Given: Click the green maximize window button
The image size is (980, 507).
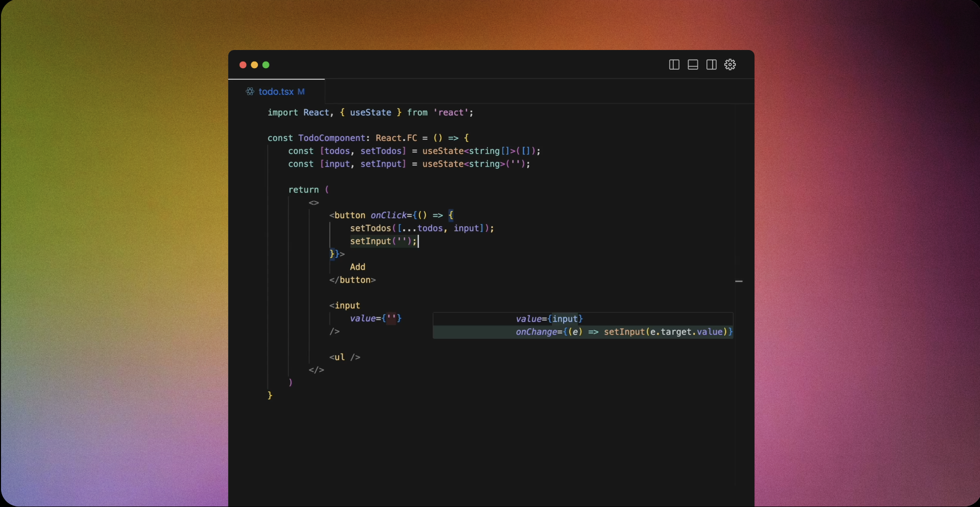Looking at the screenshot, I should pyautogui.click(x=266, y=65).
